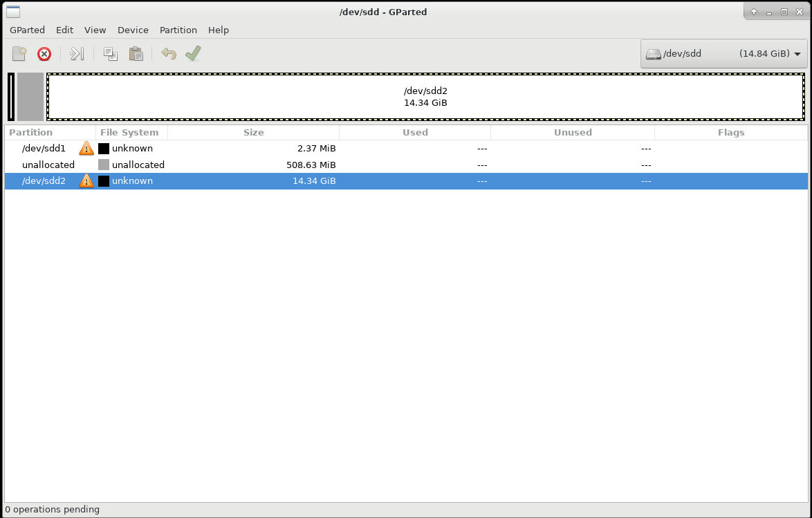Click gray swatch in unallocated row
812x518 pixels.
(104, 165)
